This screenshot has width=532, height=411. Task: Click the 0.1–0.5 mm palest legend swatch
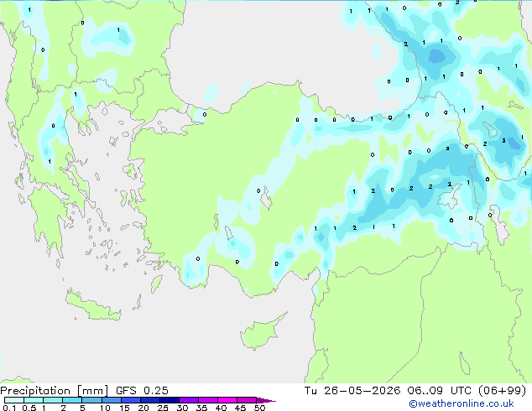[x=14, y=400]
